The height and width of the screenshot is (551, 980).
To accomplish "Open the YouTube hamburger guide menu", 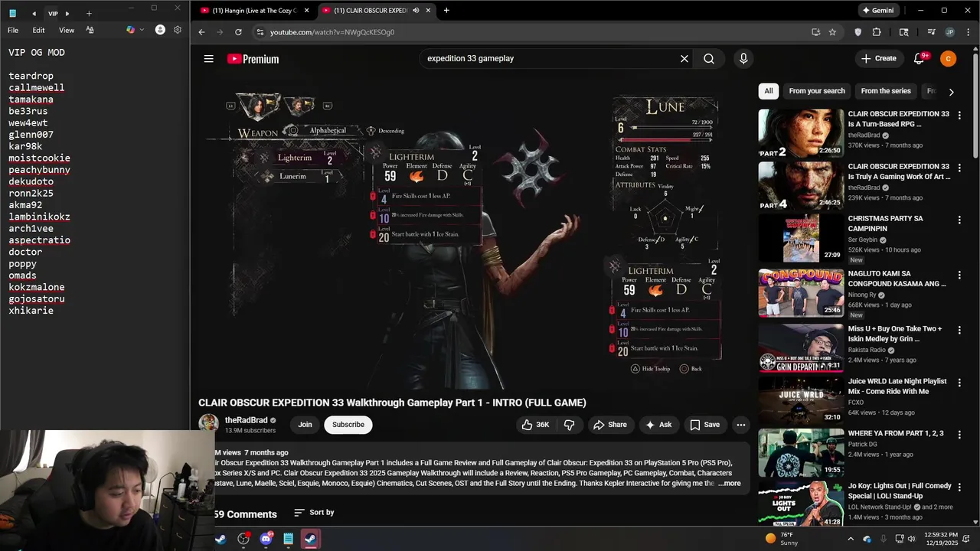I will (208, 59).
